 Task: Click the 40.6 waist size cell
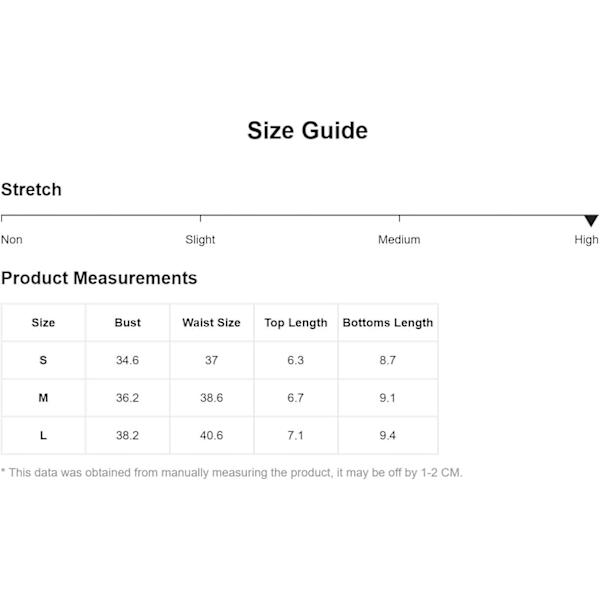(211, 436)
